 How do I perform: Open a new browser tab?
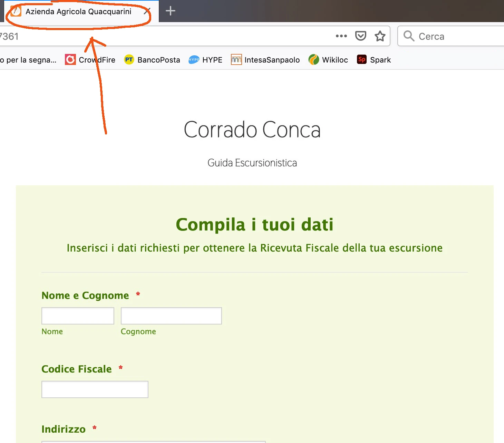coord(170,11)
